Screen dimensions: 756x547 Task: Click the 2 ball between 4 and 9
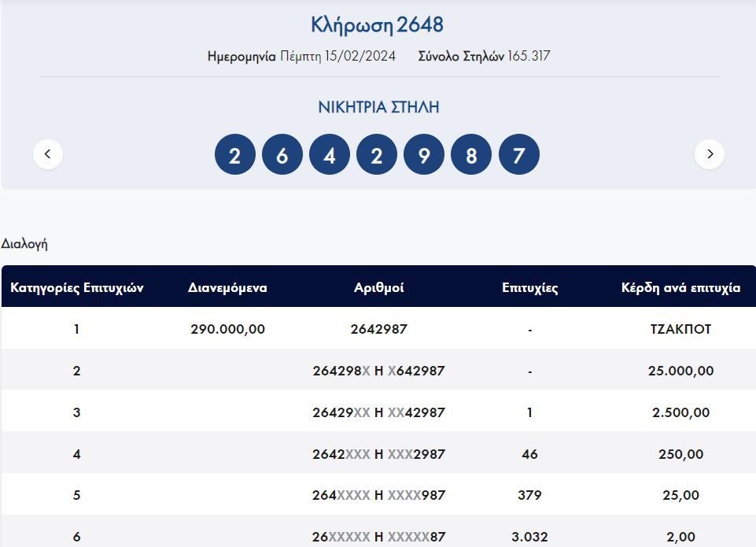(377, 154)
